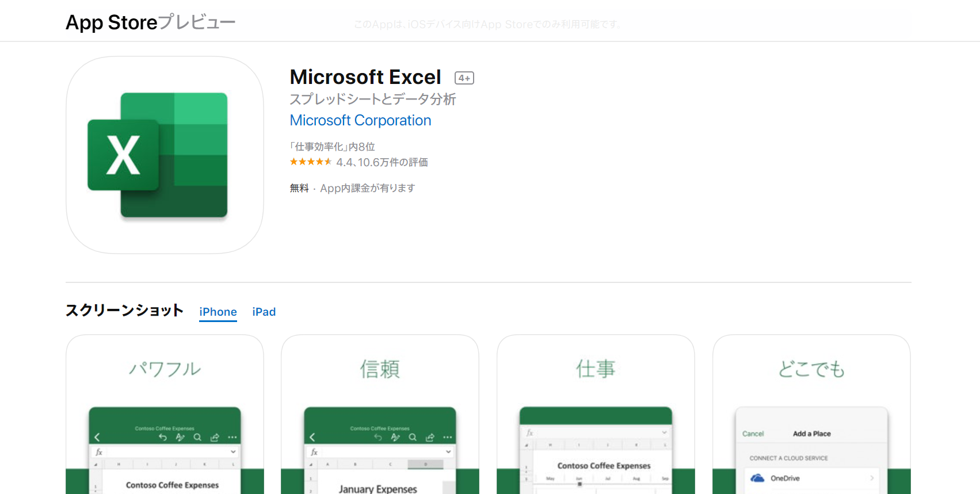Click January Expenses text in 信頼 screenshot
The height and width of the screenshot is (494, 980).
377,489
